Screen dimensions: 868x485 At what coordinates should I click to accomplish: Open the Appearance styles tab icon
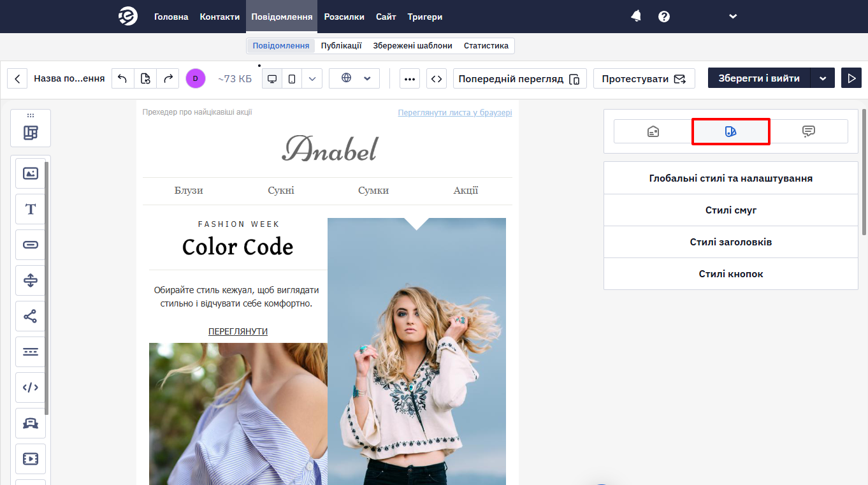pos(731,131)
